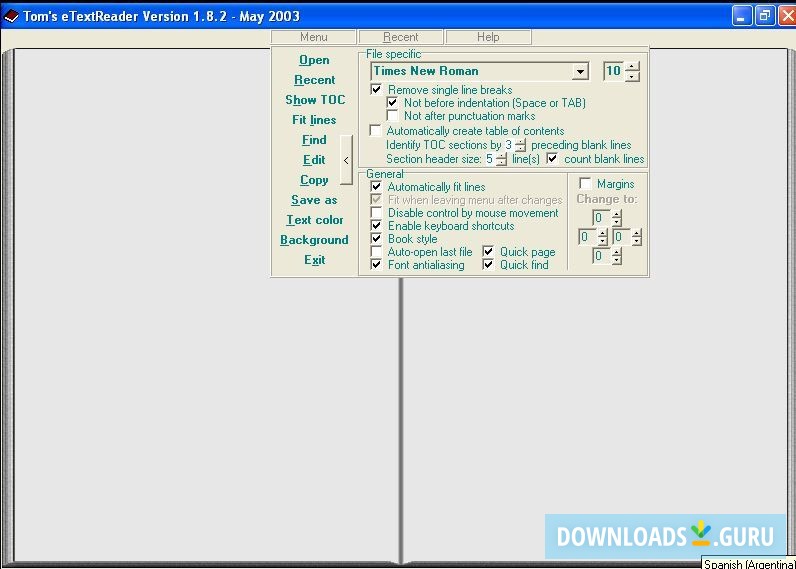Adjust the bottom margin spinner

tap(616, 256)
